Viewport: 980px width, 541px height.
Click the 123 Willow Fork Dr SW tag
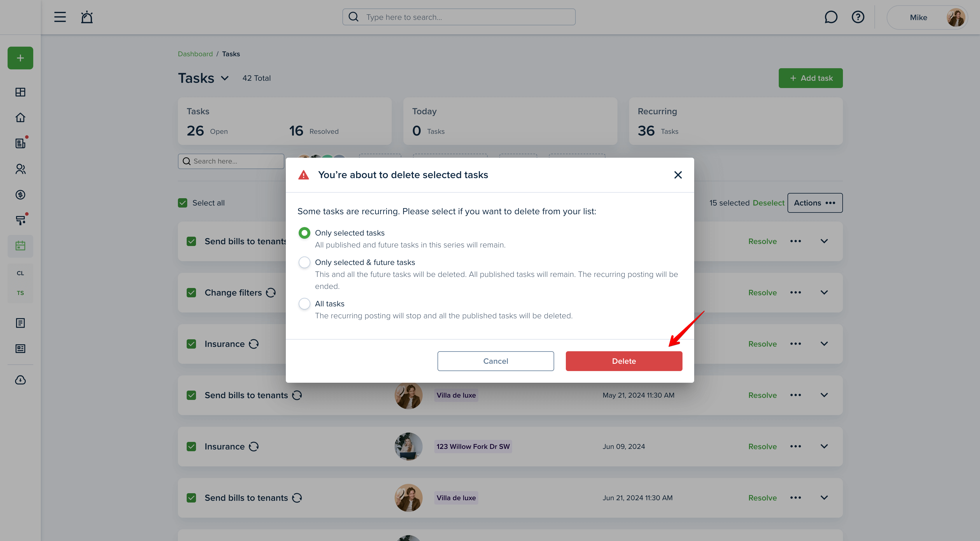point(473,446)
